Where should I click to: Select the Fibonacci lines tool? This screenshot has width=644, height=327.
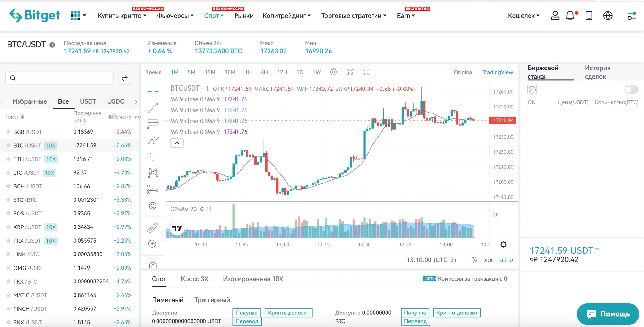click(153, 124)
